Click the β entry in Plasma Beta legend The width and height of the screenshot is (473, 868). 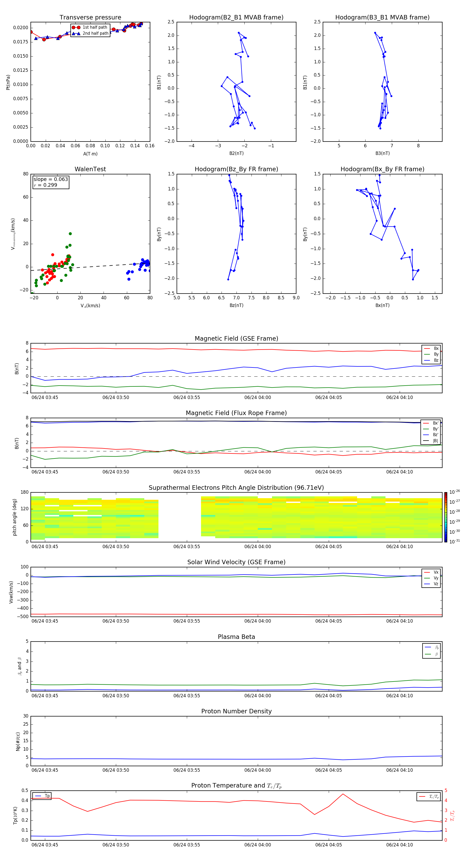431,654
